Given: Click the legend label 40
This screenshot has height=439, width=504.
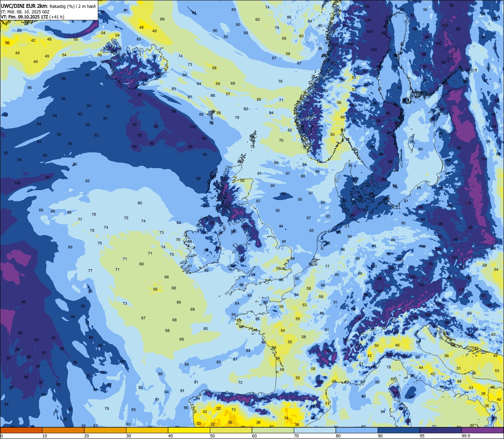Looking at the screenshot, I should click(170, 436).
